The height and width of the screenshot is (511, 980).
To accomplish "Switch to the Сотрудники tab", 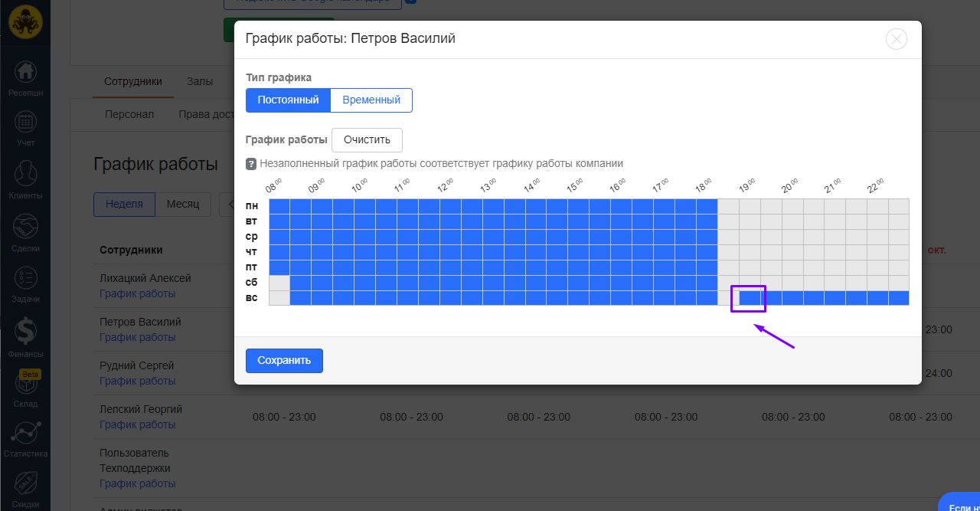I will click(x=133, y=81).
